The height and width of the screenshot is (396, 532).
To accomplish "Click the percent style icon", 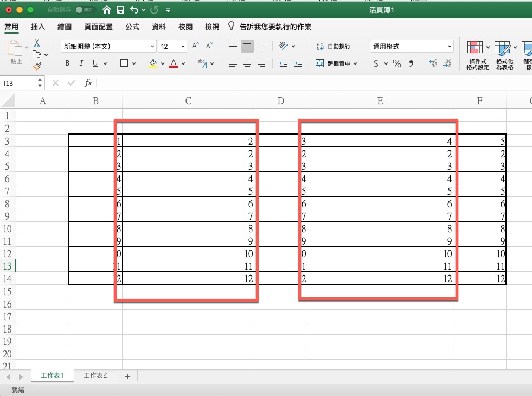I will coord(397,63).
